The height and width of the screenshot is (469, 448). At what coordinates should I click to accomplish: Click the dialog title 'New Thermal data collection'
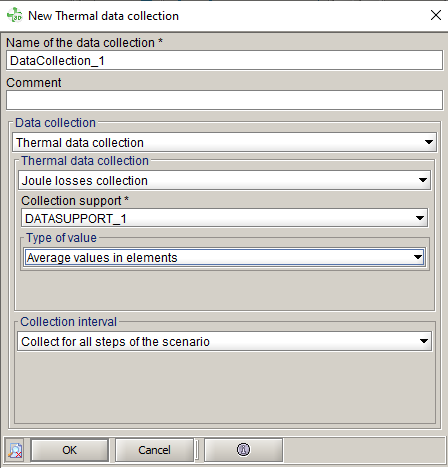[x=103, y=16]
